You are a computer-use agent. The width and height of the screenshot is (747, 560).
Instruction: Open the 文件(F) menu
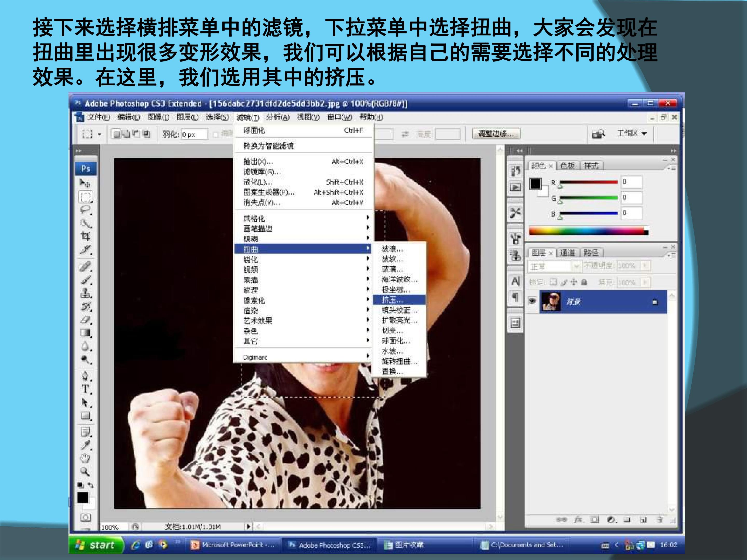(x=99, y=117)
